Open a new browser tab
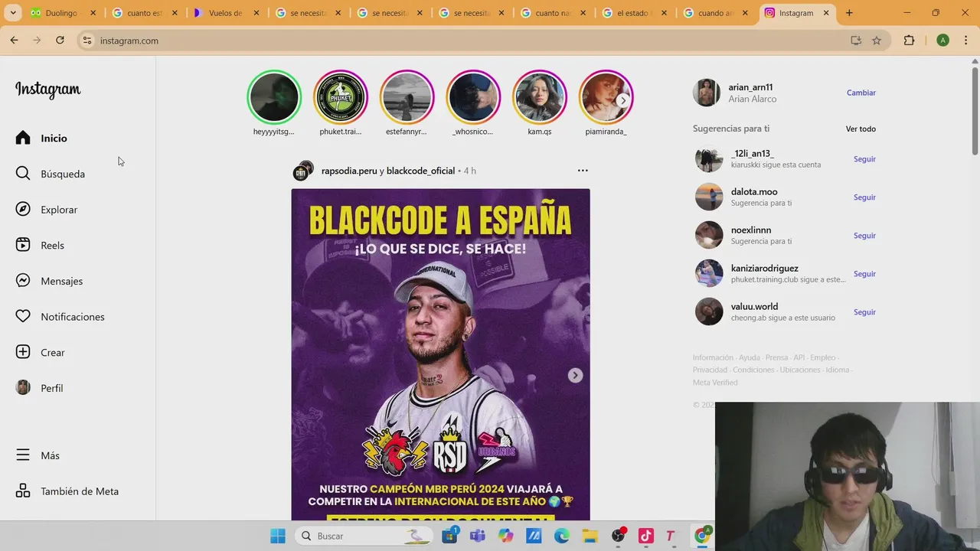 click(849, 13)
